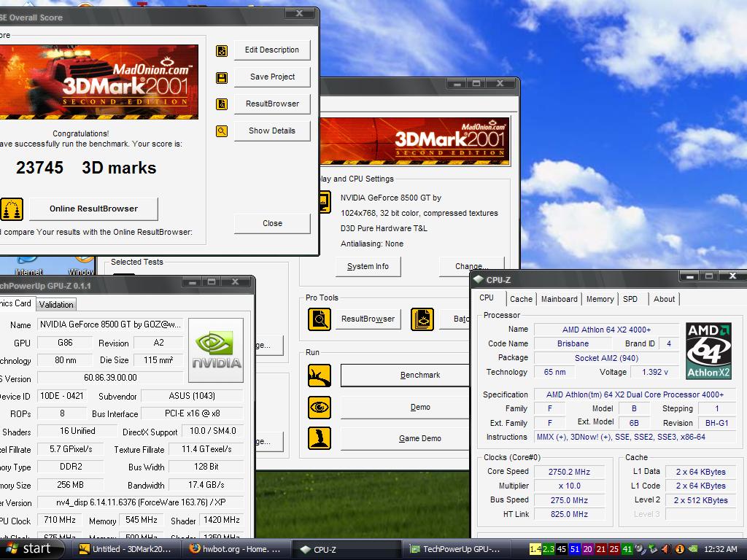This screenshot has height=560, width=747.
Task: Click the ResultBrowser icon in score window
Action: (222, 104)
